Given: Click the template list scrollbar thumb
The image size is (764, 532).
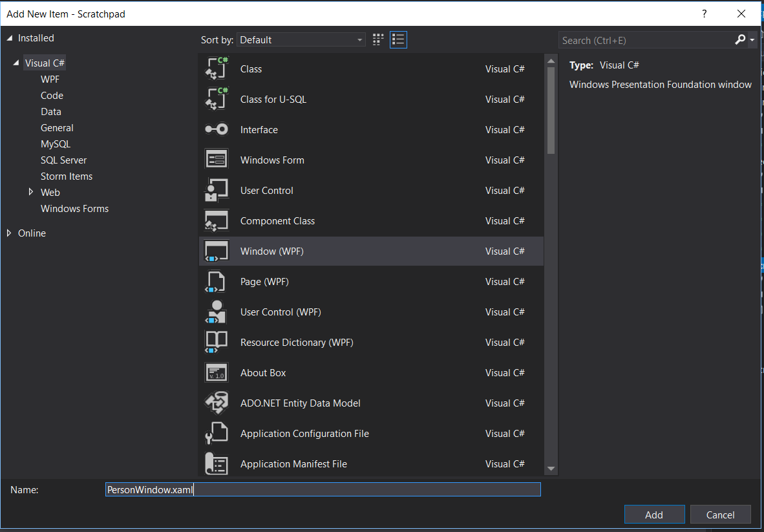Looking at the screenshot, I should click(551, 111).
